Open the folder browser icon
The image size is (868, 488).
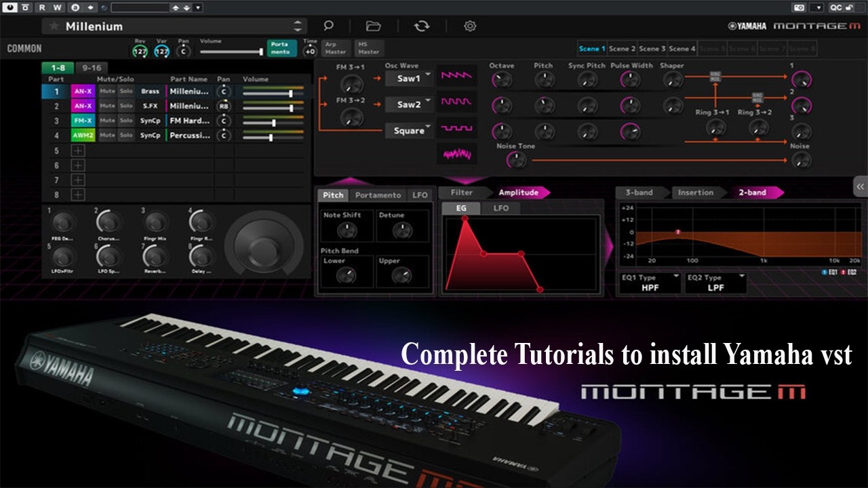[x=373, y=26]
